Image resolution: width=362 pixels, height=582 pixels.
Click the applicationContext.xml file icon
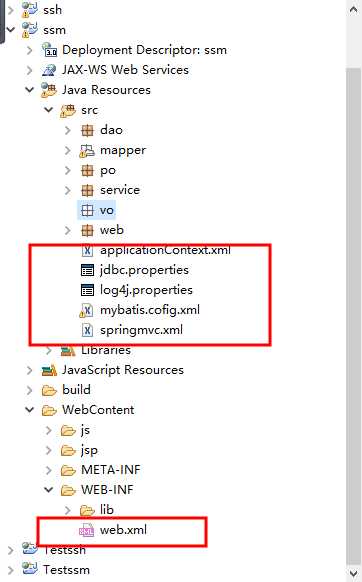(87, 251)
